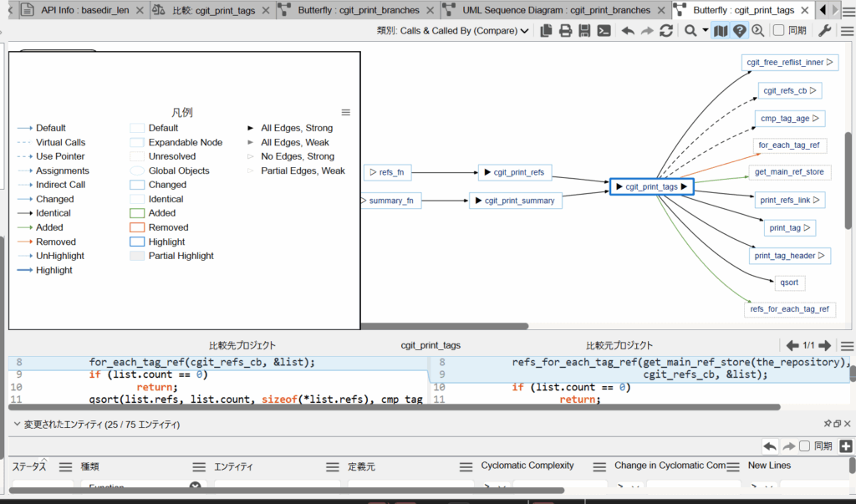Viewport: 856px width, 504px height.
Task: Toggle the legend help icon
Action: click(x=740, y=31)
